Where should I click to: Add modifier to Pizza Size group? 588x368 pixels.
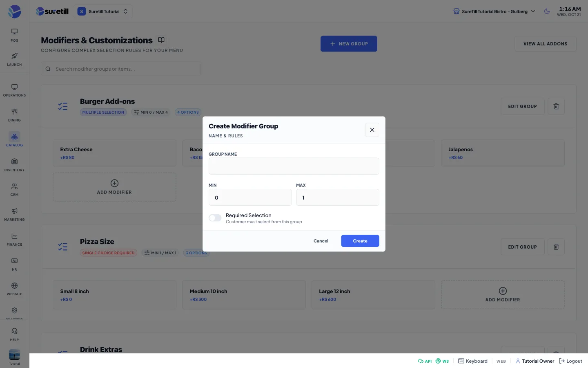[x=503, y=294]
